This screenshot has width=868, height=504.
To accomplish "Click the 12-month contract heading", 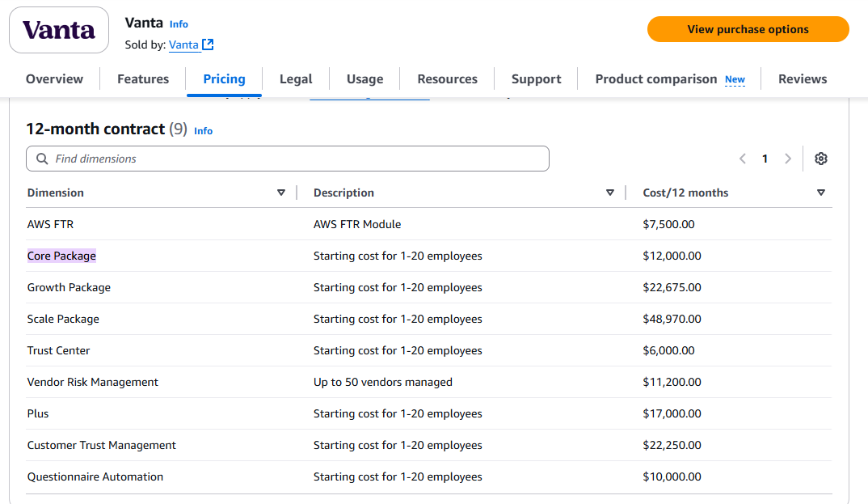I will pyautogui.click(x=95, y=129).
